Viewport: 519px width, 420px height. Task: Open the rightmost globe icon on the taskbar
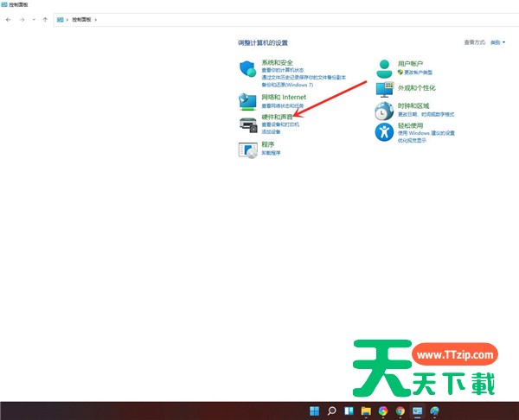434,410
